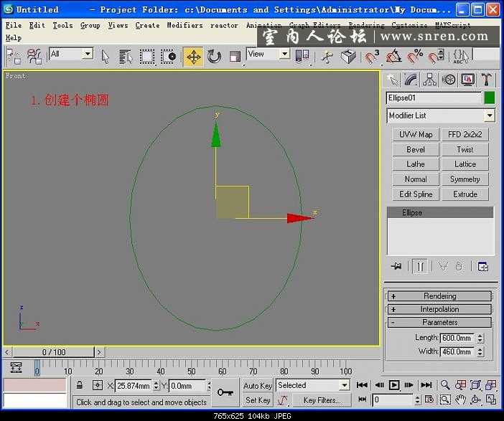Toggle the Auto Key button
The width and height of the screenshot is (504, 421).
(x=258, y=386)
